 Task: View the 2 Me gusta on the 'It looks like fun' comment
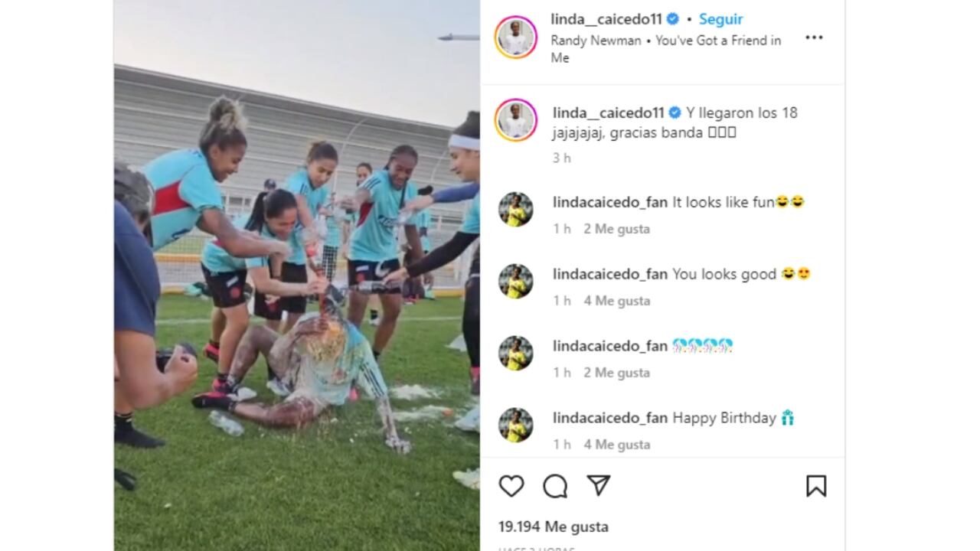point(616,229)
